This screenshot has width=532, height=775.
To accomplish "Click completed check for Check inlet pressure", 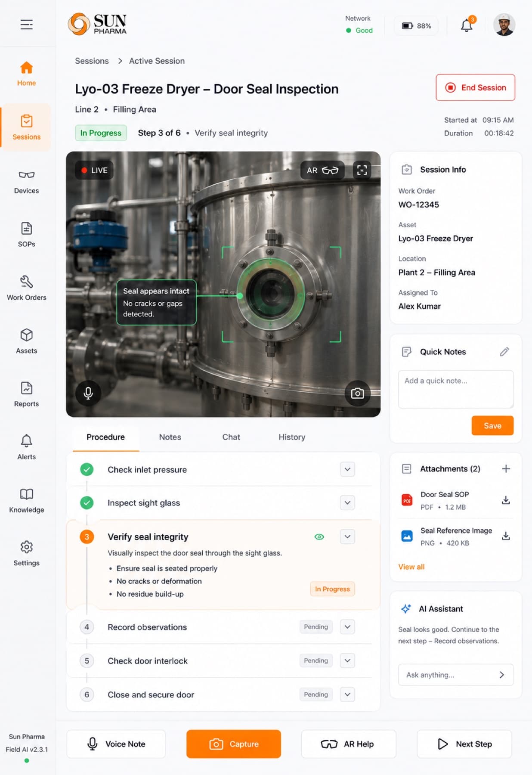I will coord(87,469).
